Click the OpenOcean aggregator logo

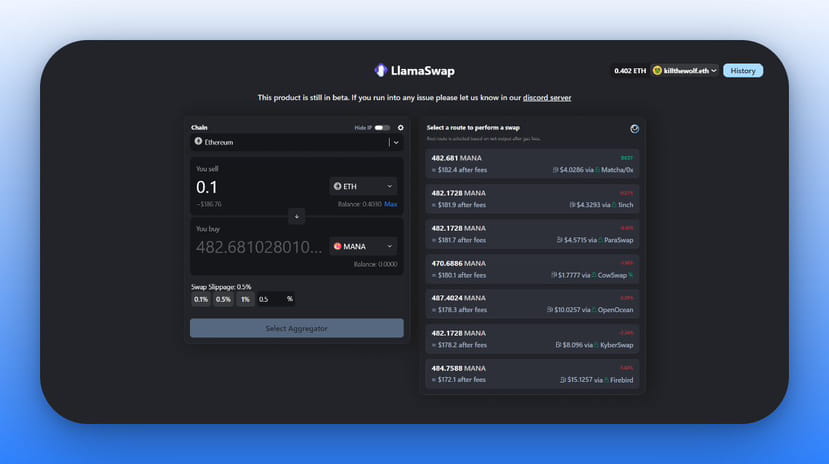coord(594,310)
